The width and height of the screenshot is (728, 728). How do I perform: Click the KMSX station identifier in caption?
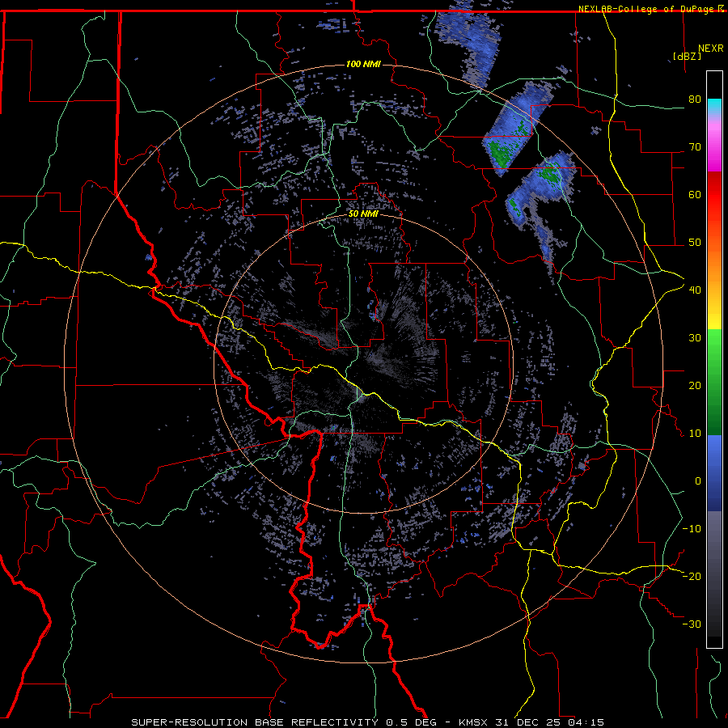474,722
